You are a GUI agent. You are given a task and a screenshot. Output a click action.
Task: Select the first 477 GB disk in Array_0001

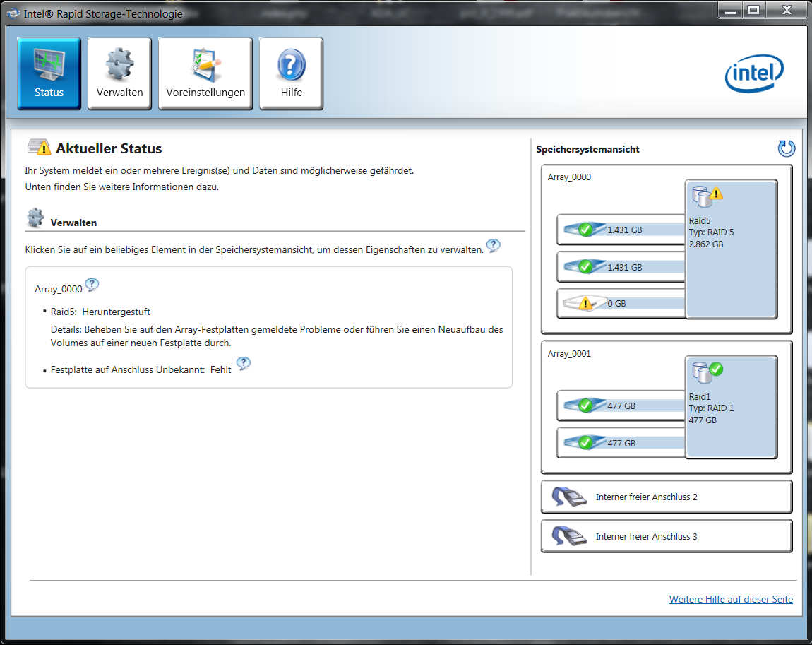click(621, 406)
